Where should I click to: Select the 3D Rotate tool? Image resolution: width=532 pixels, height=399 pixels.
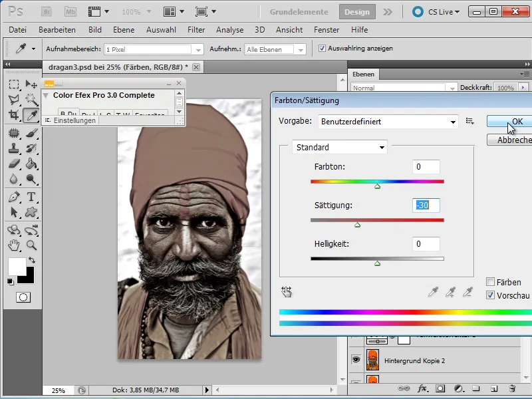[13, 230]
